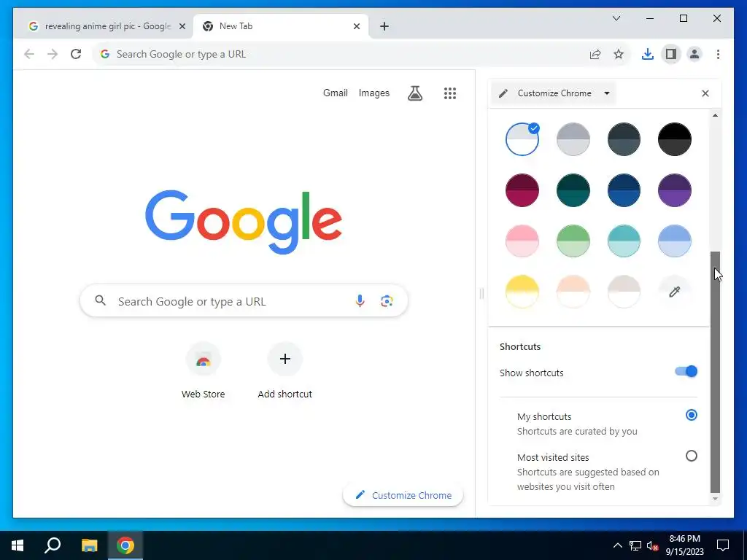The image size is (747, 560).
Task: Open the Windows notification center
Action: tap(723, 545)
